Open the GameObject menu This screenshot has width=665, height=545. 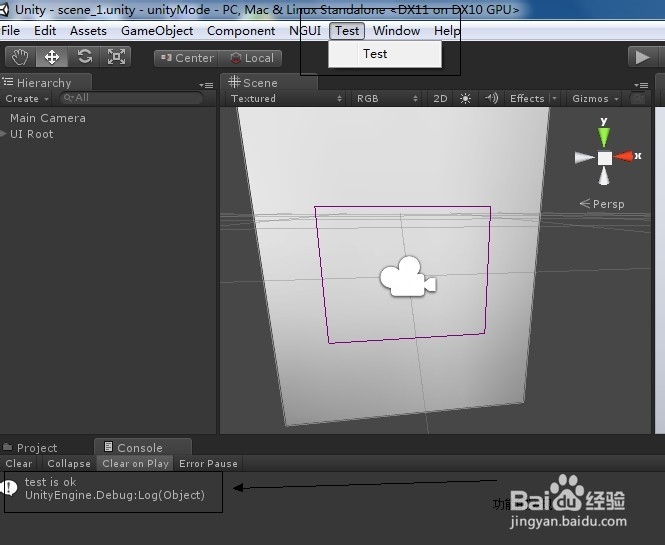(157, 31)
